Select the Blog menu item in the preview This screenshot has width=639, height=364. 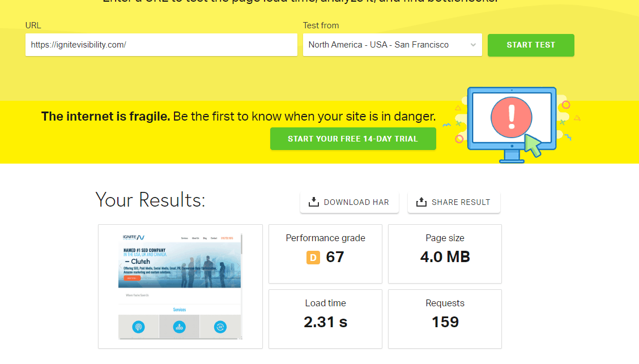pos(205,238)
